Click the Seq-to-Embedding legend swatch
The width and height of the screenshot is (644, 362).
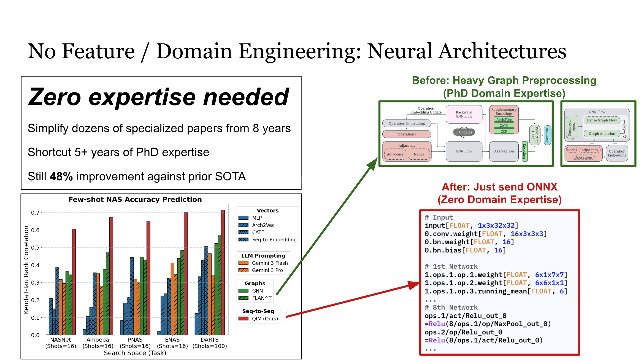click(243, 239)
